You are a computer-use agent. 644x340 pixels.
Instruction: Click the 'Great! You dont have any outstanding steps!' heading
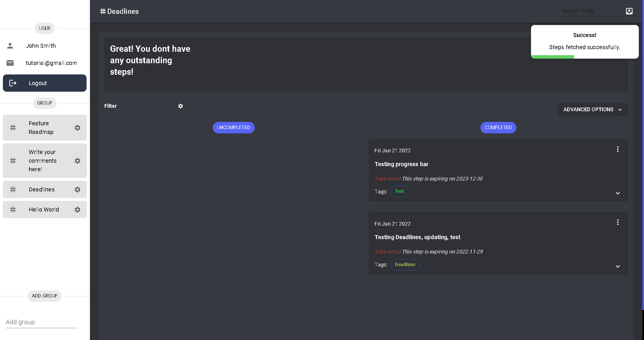coord(150,60)
